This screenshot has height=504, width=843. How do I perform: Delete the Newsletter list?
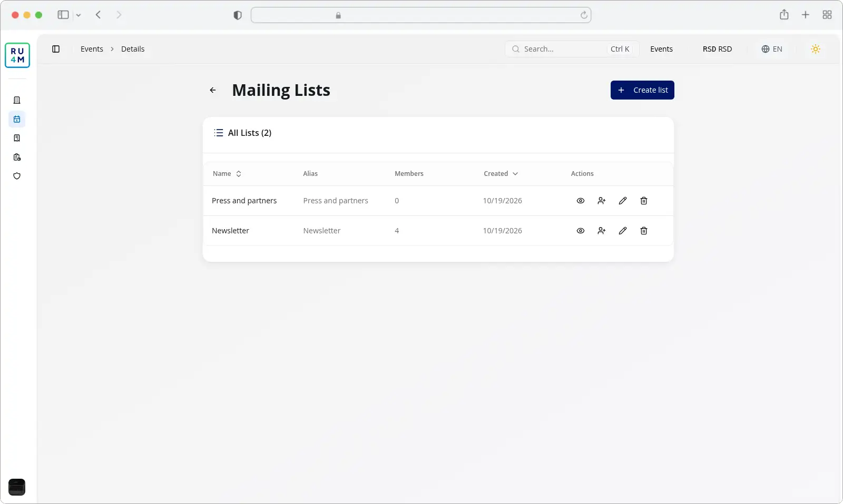click(x=644, y=231)
